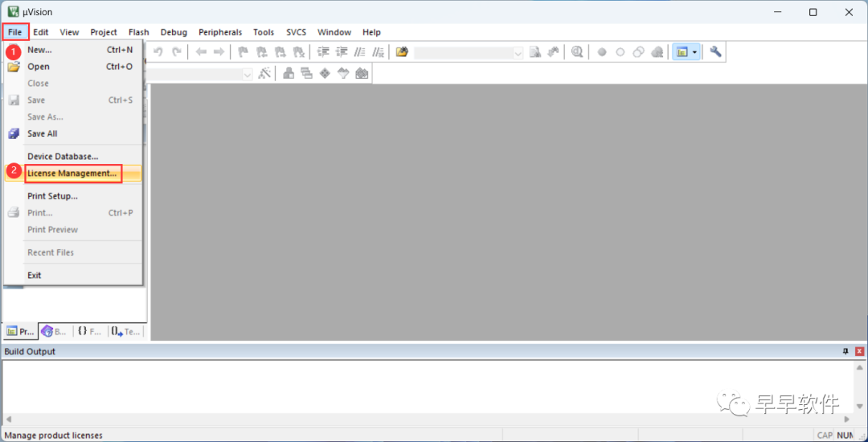Choose Save All in File menu
The height and width of the screenshot is (442, 868).
point(73,133)
